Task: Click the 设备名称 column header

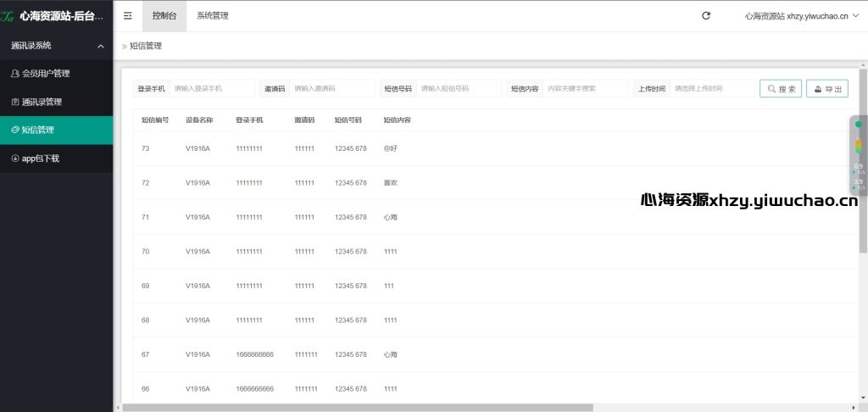Action: [199, 120]
